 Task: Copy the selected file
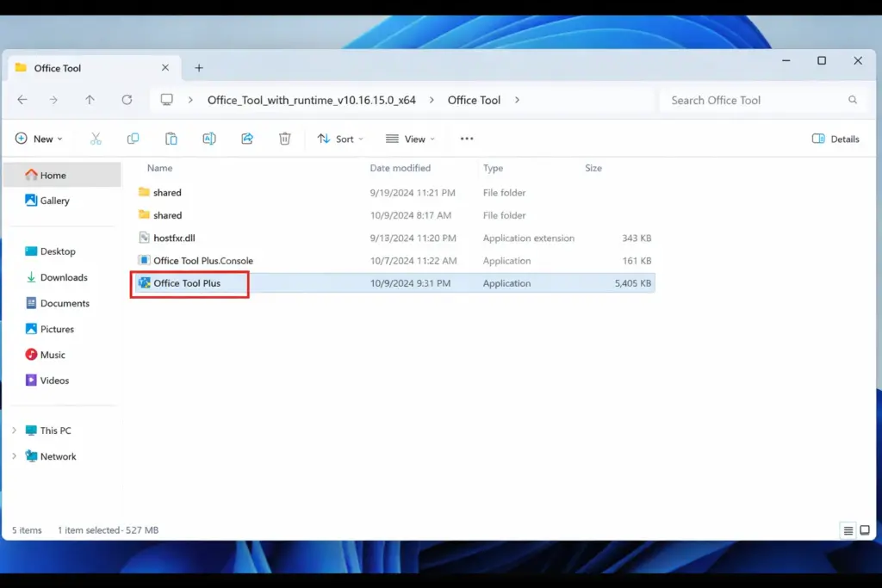(x=134, y=139)
